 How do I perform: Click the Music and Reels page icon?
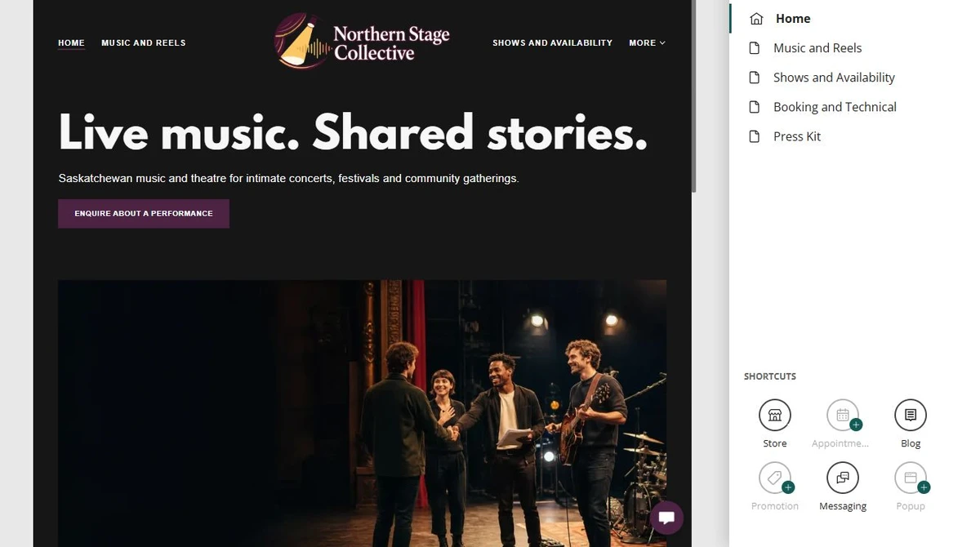755,48
